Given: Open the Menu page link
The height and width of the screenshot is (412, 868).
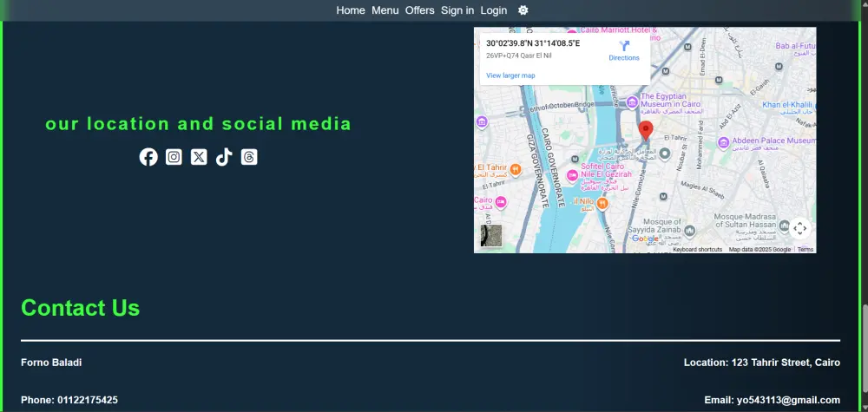Looking at the screenshot, I should tap(385, 10).
